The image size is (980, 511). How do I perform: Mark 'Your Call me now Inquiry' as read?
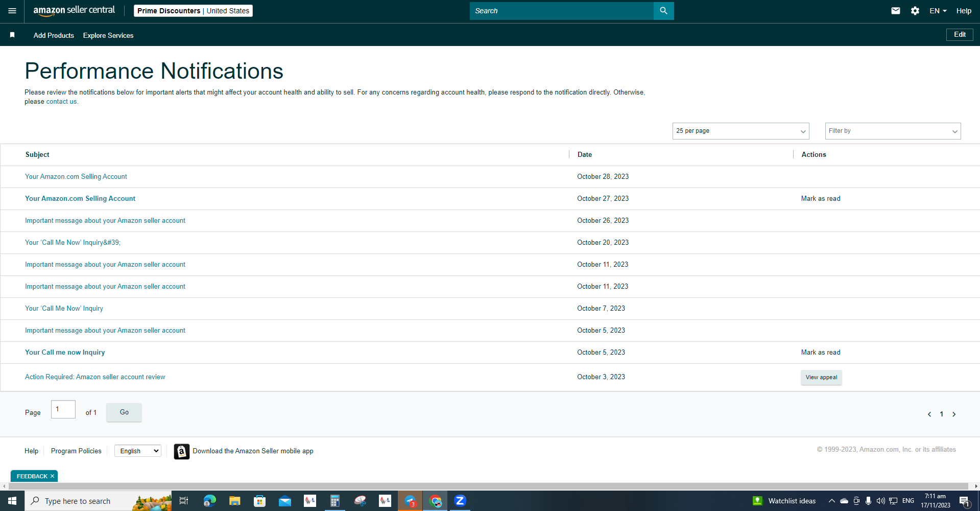[821, 352]
